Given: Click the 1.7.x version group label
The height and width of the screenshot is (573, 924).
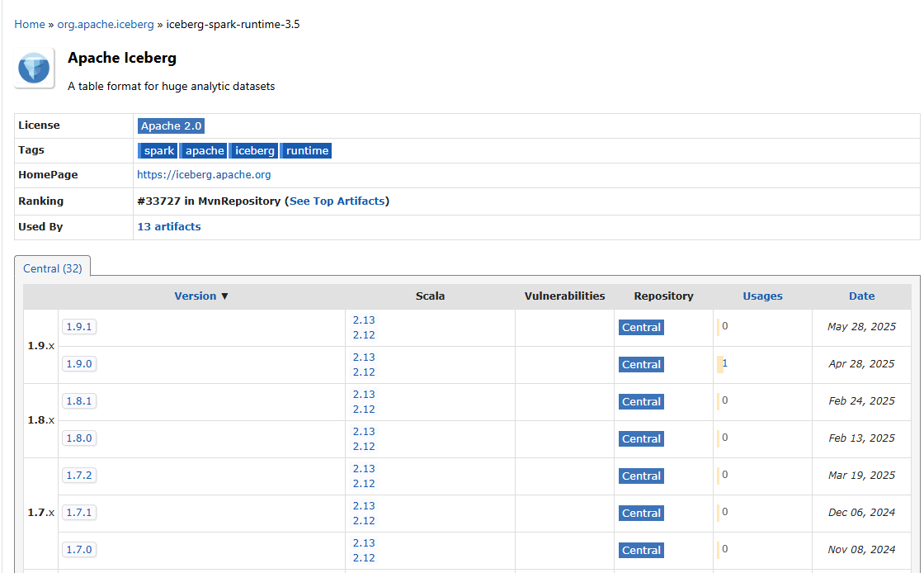Looking at the screenshot, I should (x=40, y=512).
